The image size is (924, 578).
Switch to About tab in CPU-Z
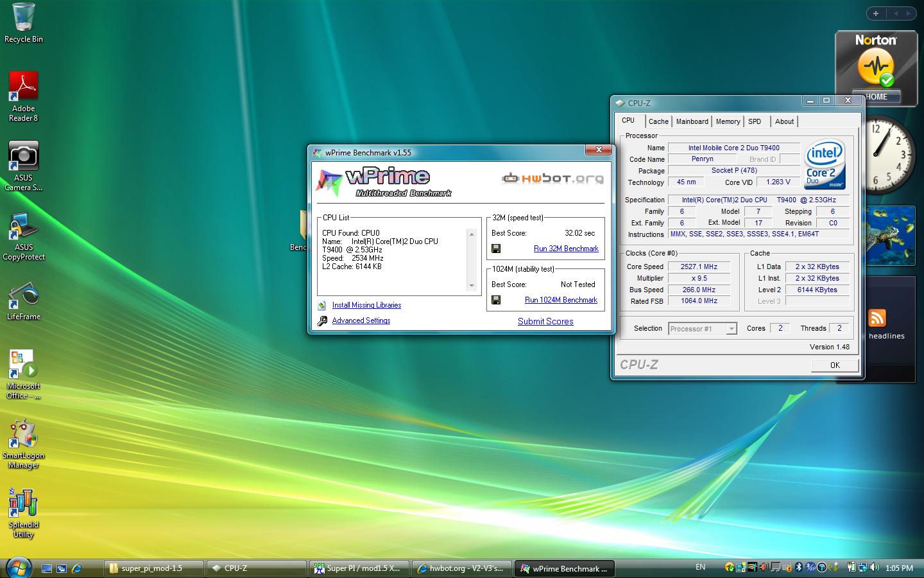pyautogui.click(x=784, y=121)
